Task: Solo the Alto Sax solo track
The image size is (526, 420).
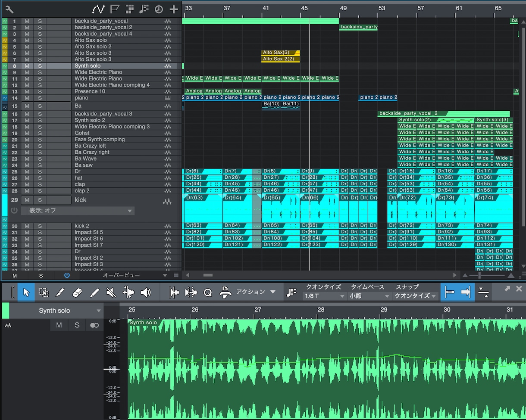Action: coord(40,40)
